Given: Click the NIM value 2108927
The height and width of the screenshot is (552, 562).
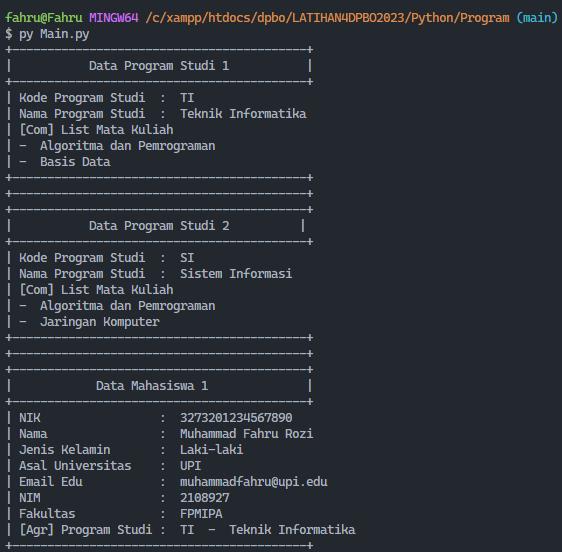Looking at the screenshot, I should pyautogui.click(x=205, y=498).
